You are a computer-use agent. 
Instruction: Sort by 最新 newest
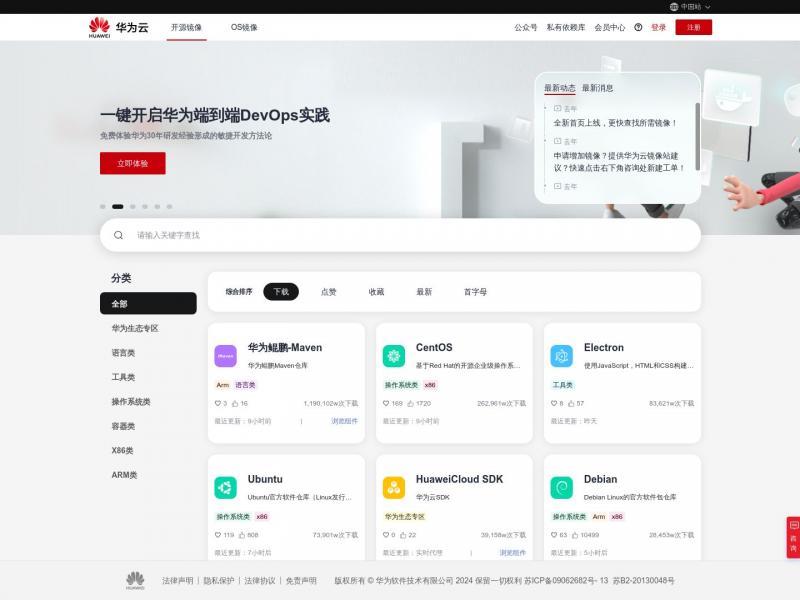[x=424, y=292]
